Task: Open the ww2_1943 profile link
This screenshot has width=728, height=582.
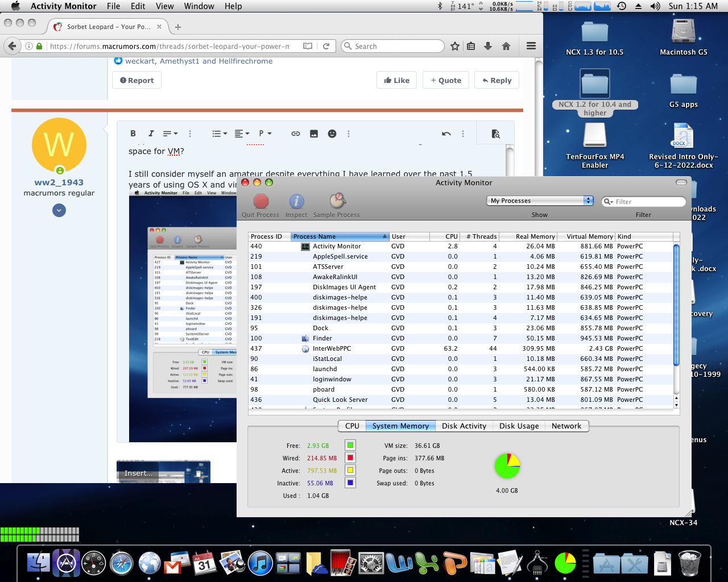Action: tap(59, 182)
